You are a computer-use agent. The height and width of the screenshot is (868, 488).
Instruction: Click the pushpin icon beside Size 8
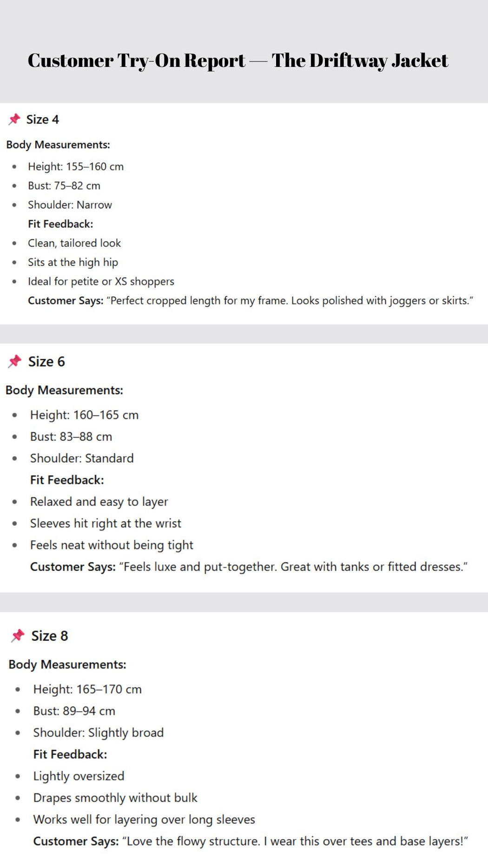pyautogui.click(x=18, y=636)
